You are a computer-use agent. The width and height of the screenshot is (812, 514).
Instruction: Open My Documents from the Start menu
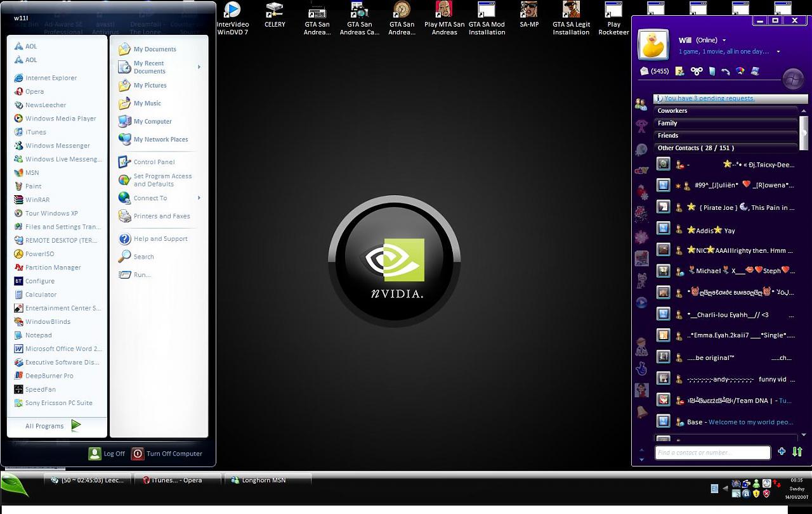click(147, 49)
